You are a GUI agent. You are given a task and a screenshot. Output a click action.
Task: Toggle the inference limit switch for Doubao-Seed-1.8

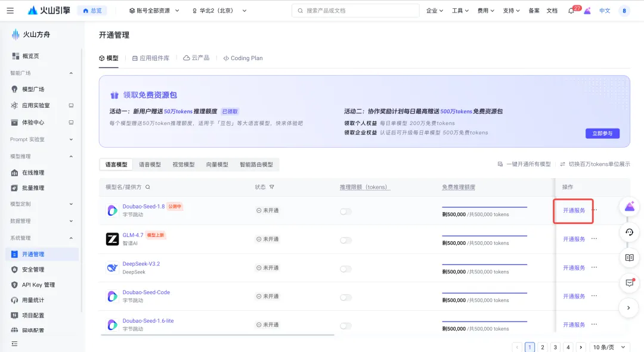(x=346, y=211)
